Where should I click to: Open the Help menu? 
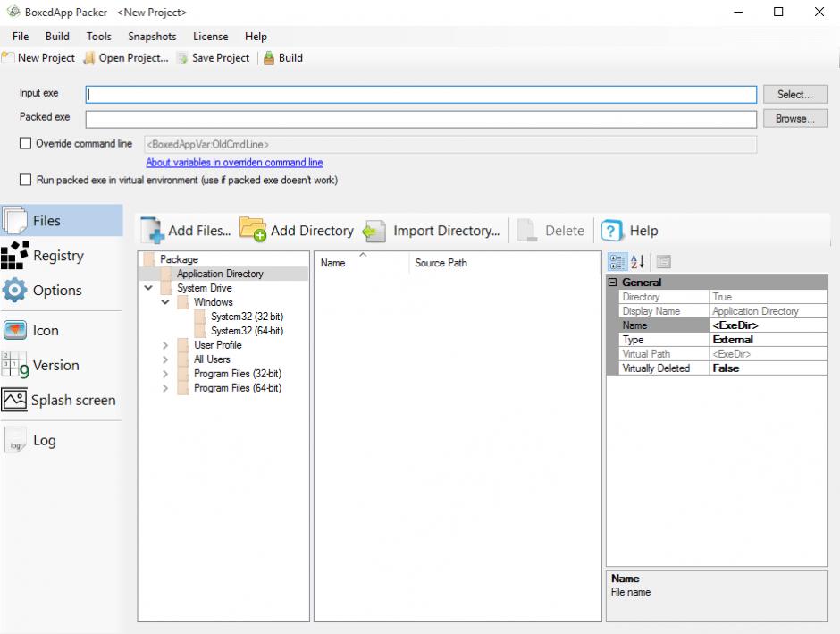coord(256,37)
